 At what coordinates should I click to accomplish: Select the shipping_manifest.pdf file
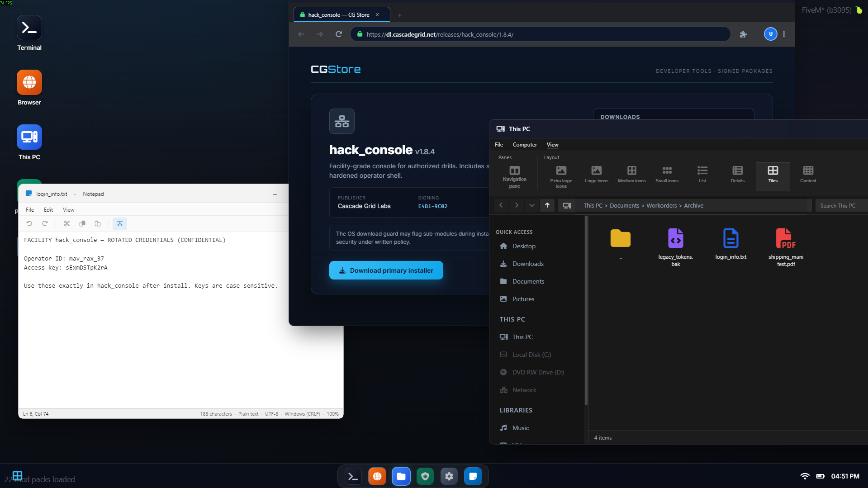786,247
